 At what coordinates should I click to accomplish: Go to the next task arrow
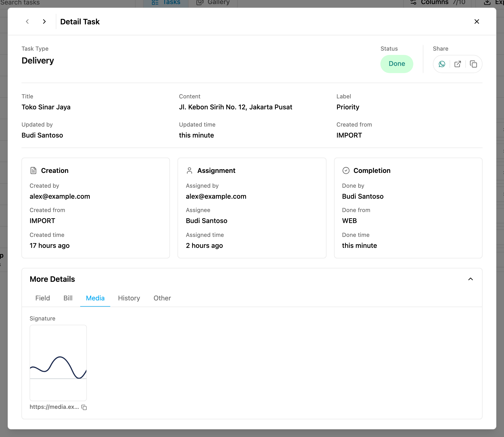pyautogui.click(x=44, y=21)
